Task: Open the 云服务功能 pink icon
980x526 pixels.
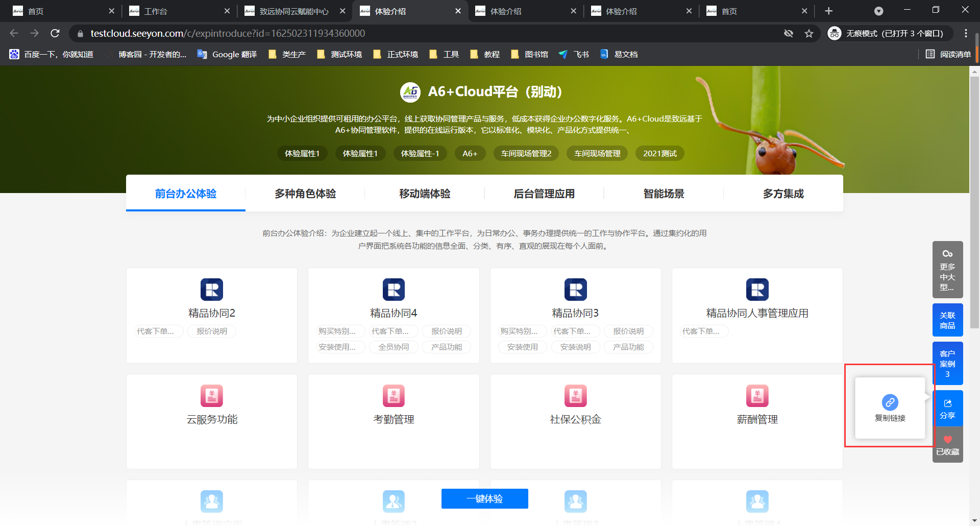Action: pyautogui.click(x=212, y=396)
